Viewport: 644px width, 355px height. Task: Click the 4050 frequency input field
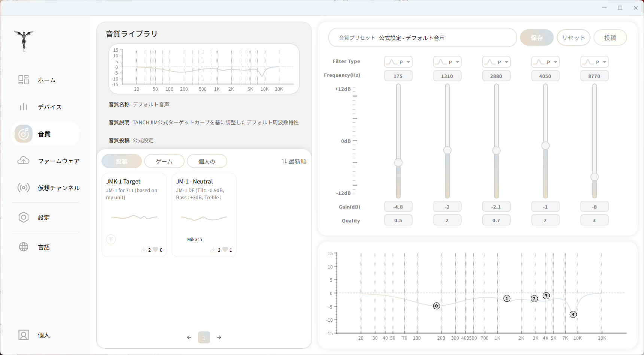(546, 76)
